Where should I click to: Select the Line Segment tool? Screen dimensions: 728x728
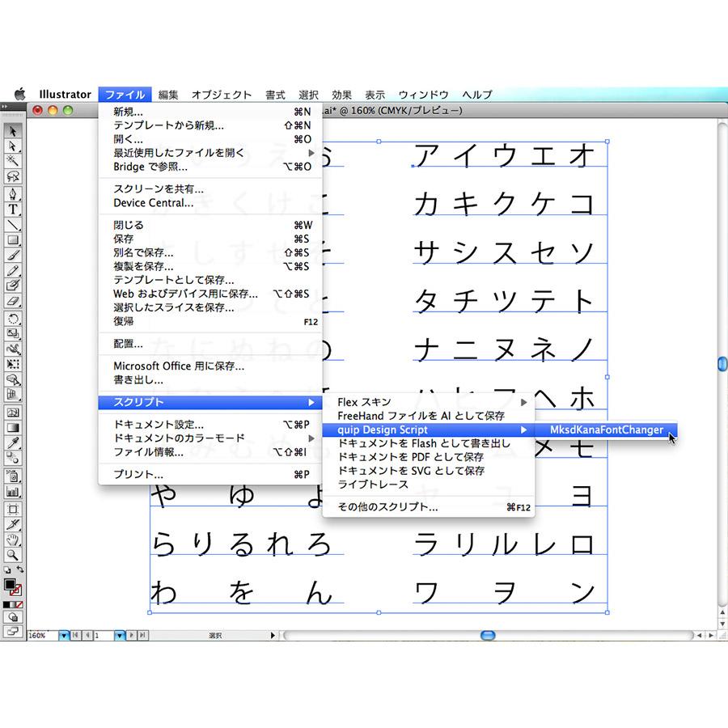(13, 225)
